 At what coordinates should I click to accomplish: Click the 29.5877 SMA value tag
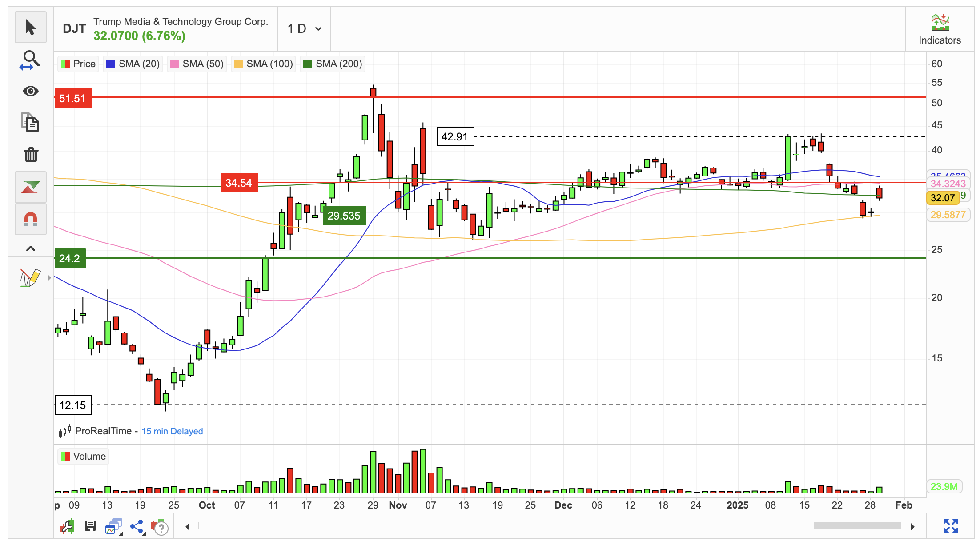click(948, 215)
